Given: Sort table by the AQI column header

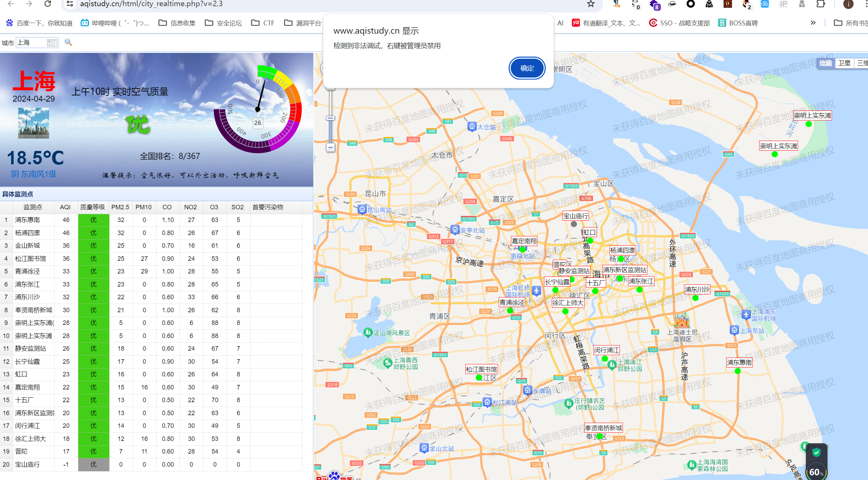Looking at the screenshot, I should 65,207.
